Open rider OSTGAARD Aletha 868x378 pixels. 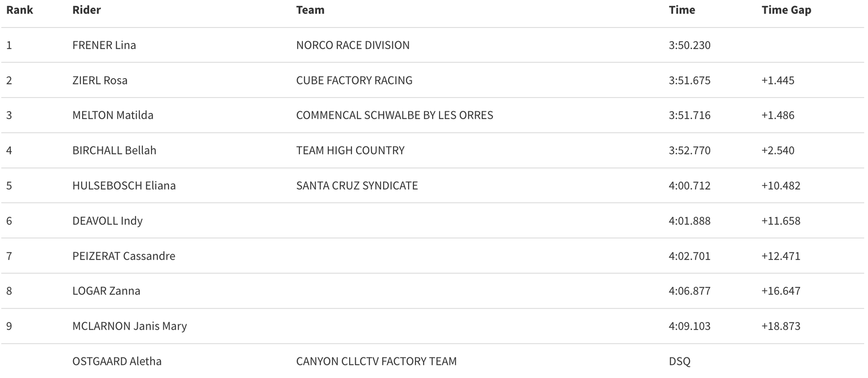[x=117, y=361]
